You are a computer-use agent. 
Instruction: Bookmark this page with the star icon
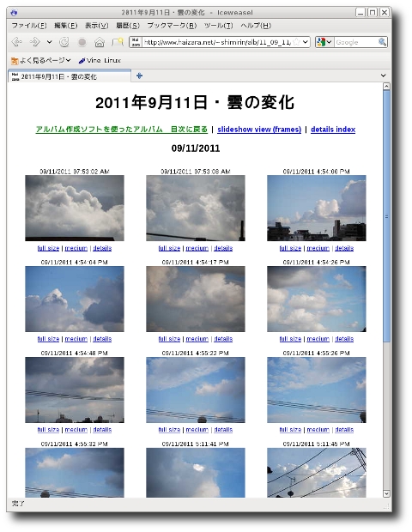point(296,42)
